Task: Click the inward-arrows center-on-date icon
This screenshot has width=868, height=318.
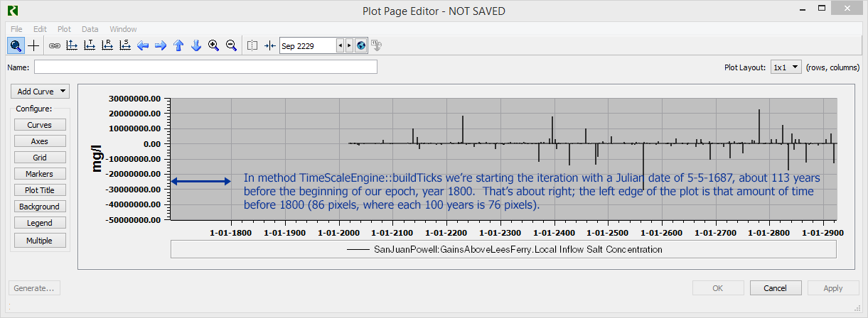Action: (269, 45)
